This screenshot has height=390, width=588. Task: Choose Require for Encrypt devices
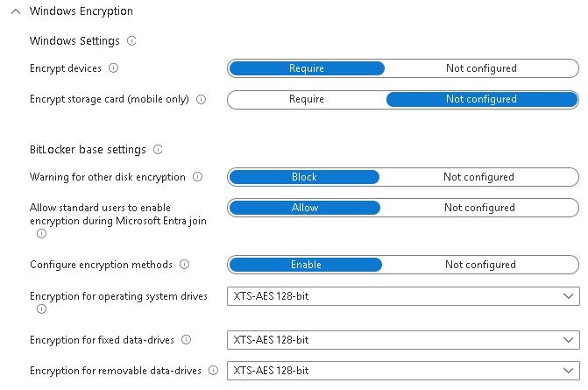point(307,68)
